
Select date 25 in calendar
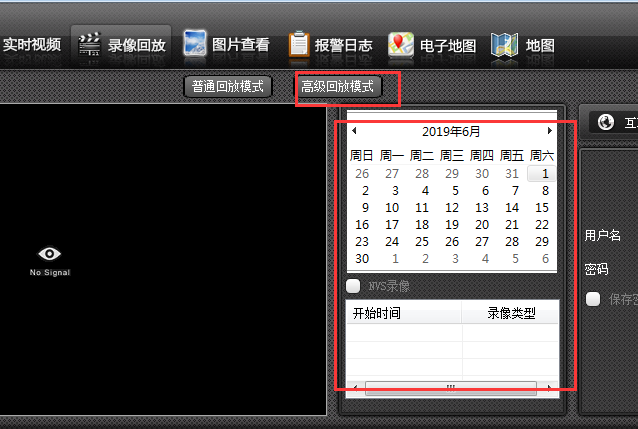click(x=422, y=242)
